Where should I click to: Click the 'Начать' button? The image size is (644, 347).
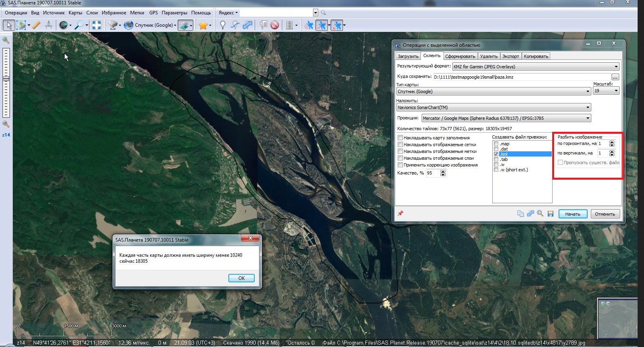coord(573,214)
